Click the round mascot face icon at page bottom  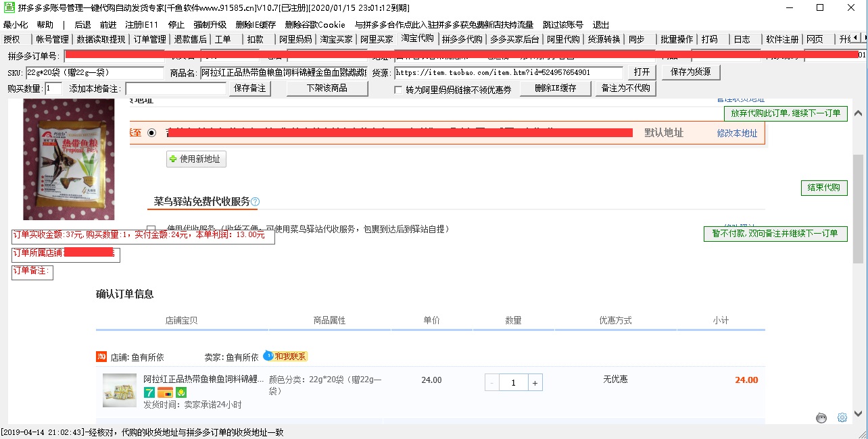tap(821, 417)
